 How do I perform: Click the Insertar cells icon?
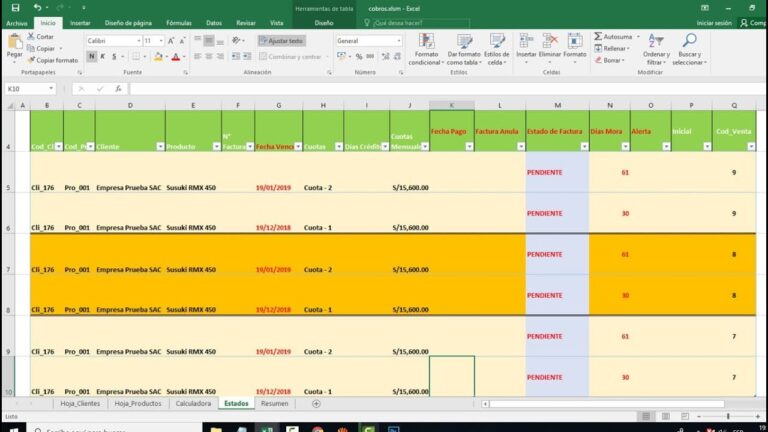pyautogui.click(x=526, y=41)
